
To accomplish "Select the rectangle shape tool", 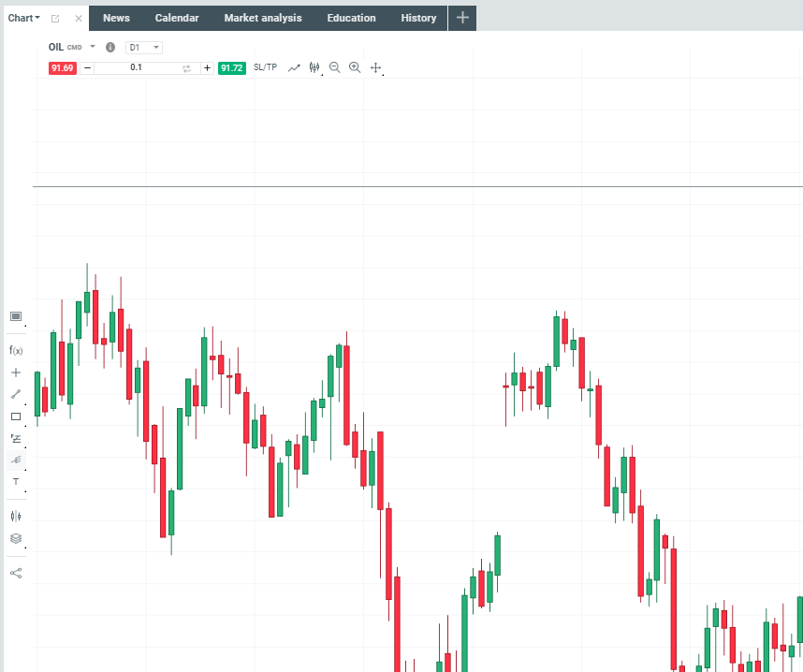I will (x=16, y=416).
